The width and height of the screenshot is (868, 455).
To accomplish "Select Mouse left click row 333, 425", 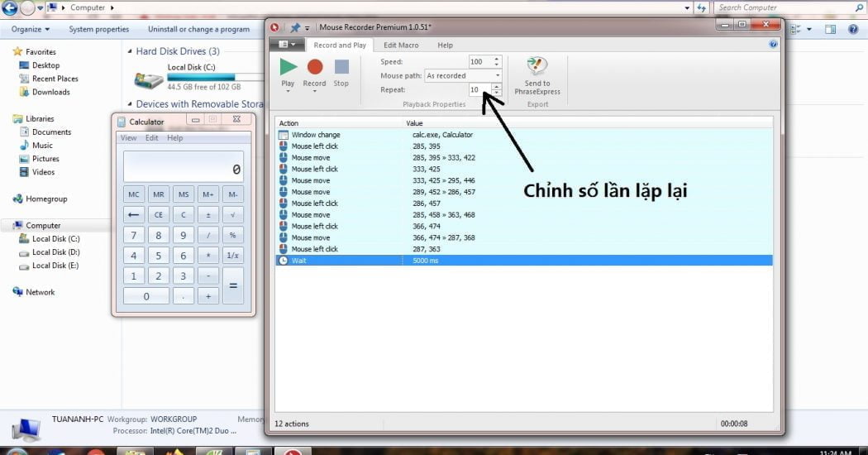I will (x=523, y=169).
